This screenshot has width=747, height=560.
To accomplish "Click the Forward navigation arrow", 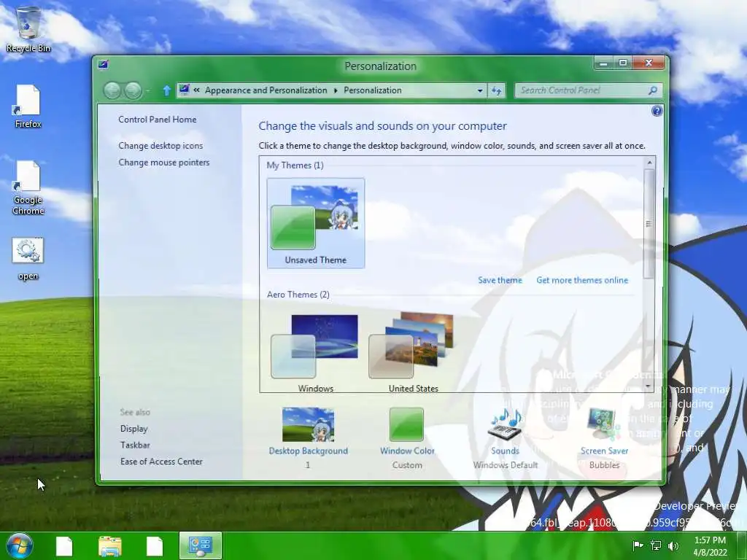I will pyautogui.click(x=133, y=90).
